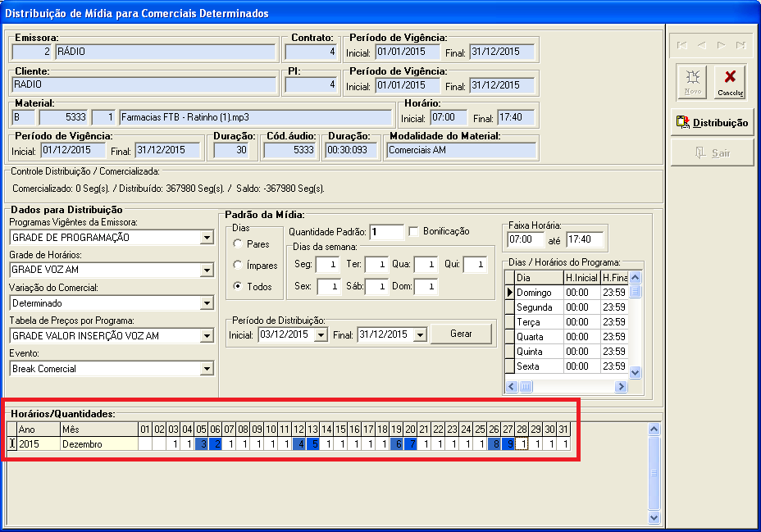Open the Evento Break Comercial dropdown
The height and width of the screenshot is (532, 761).
206,369
